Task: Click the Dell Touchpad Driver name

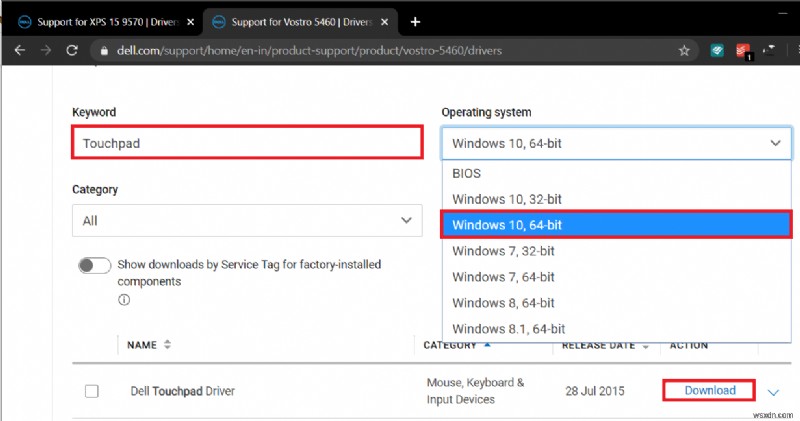Action: click(x=183, y=391)
